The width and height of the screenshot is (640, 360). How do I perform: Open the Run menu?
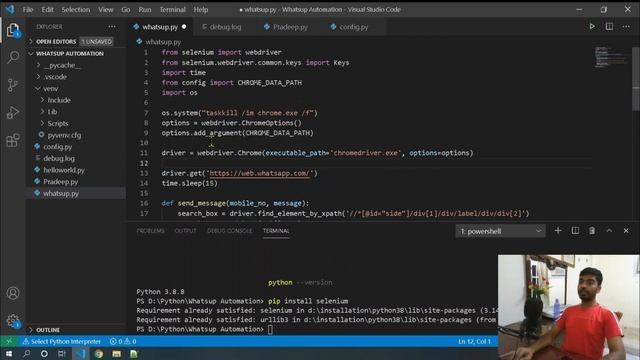[x=144, y=9]
